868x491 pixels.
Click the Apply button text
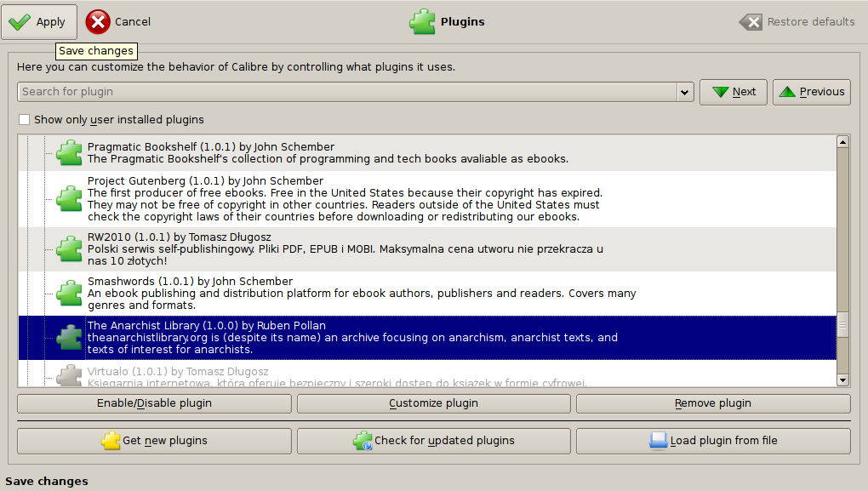50,22
